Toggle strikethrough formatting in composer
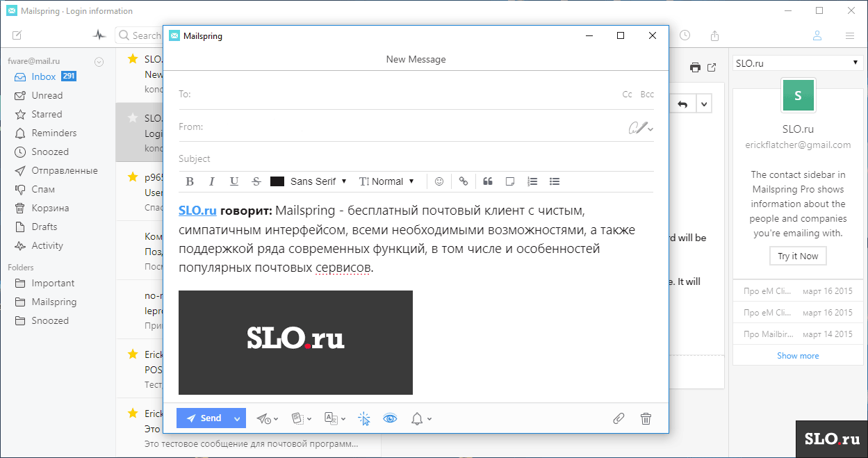Screen dimensions: 868x458 pos(256,181)
